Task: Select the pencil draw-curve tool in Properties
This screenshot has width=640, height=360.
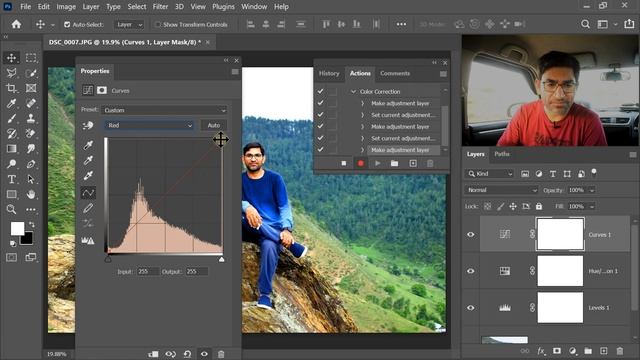Action: pyautogui.click(x=88, y=208)
